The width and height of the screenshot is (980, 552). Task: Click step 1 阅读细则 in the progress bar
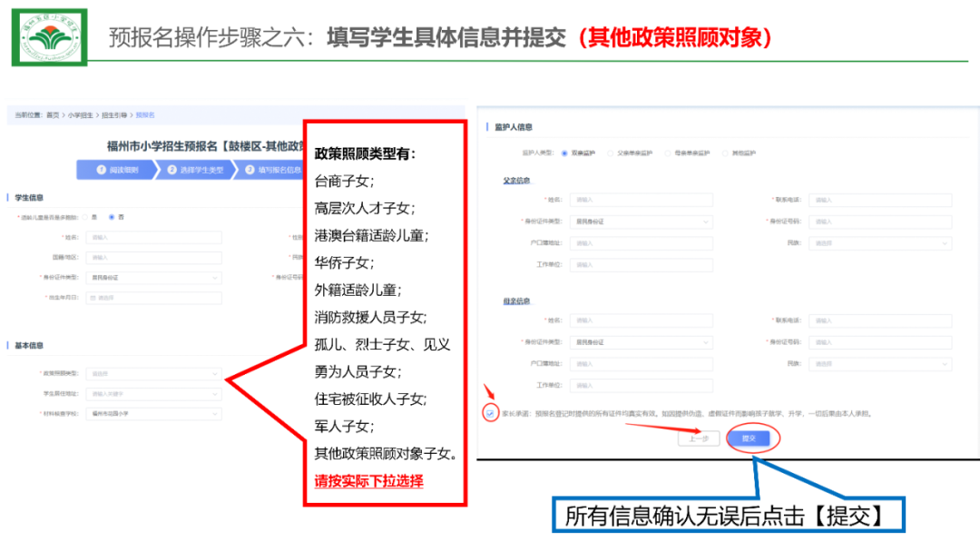(118, 170)
